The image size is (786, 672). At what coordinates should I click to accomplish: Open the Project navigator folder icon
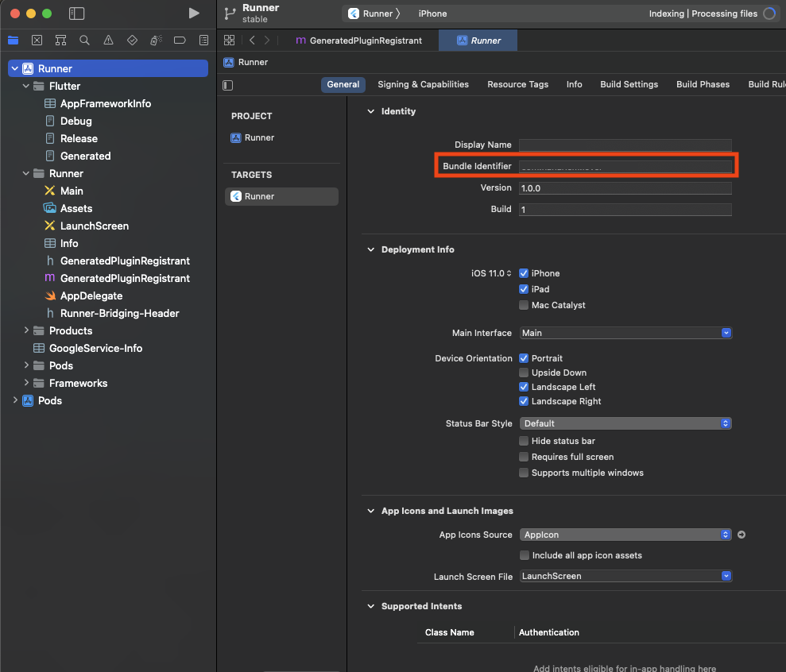click(13, 41)
